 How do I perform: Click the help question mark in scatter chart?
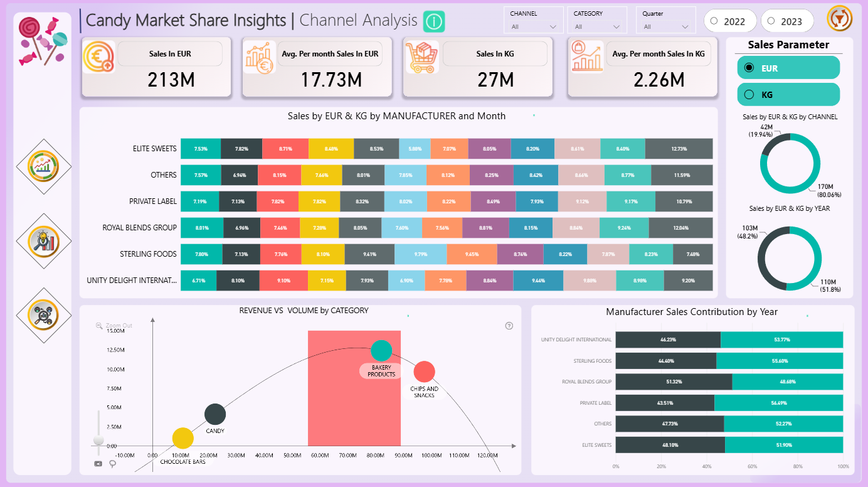tap(509, 326)
